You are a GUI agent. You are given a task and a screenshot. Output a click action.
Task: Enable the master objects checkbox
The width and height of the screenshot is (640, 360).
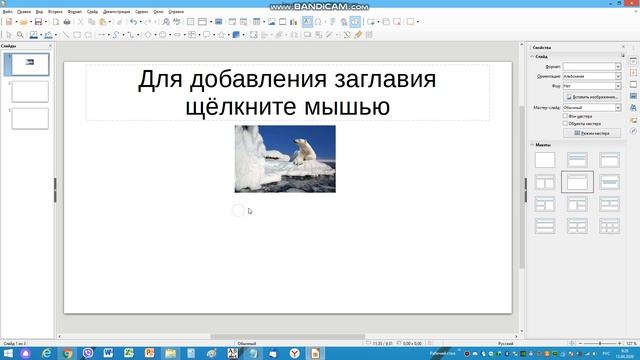pyautogui.click(x=565, y=123)
